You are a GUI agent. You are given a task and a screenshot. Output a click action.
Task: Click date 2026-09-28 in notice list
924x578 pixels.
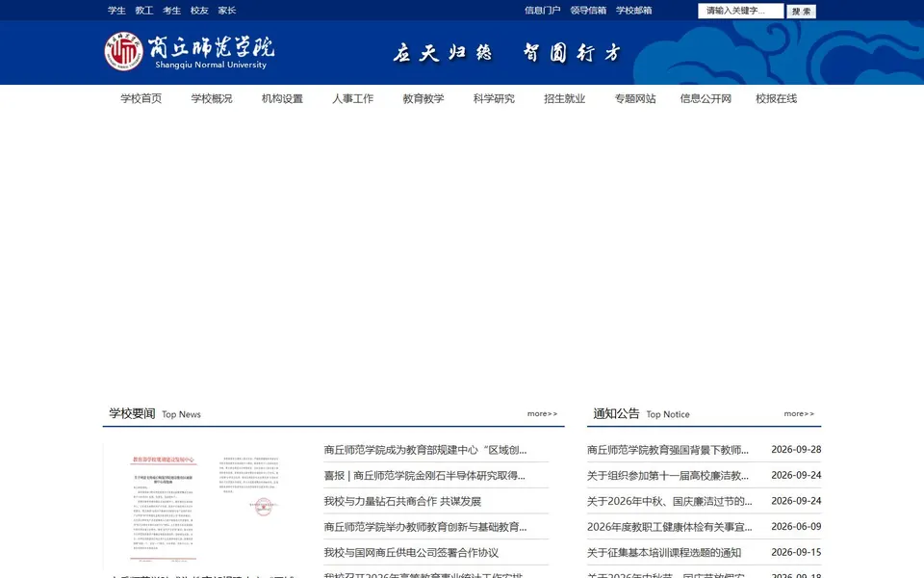coord(796,450)
